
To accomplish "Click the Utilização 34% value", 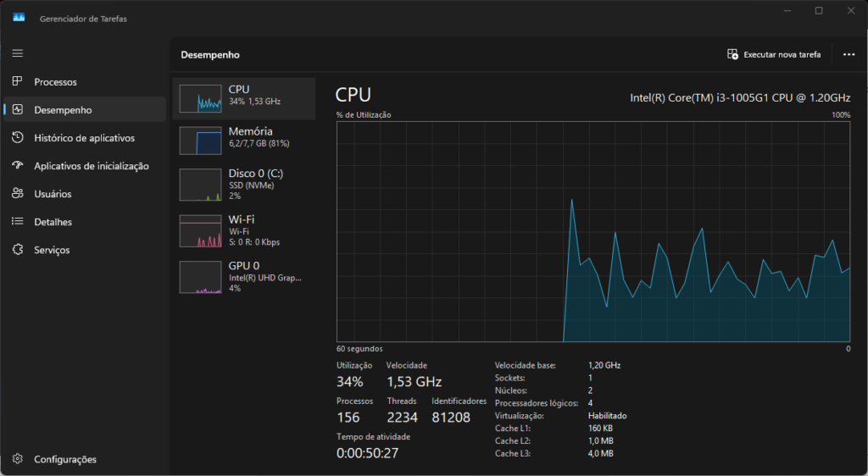I will [350, 381].
